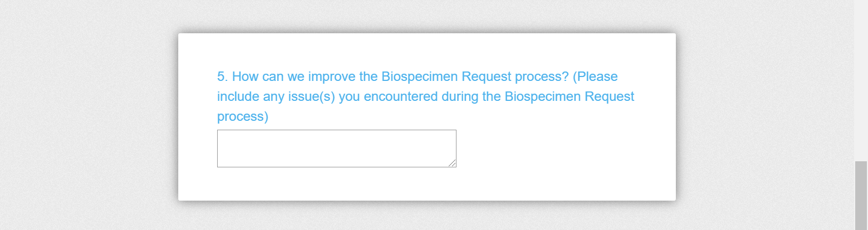Click "Request" ending the second line

608,96
